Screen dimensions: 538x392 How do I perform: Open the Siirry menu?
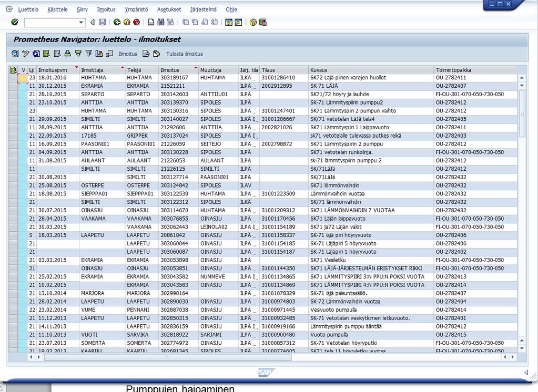(x=83, y=9)
